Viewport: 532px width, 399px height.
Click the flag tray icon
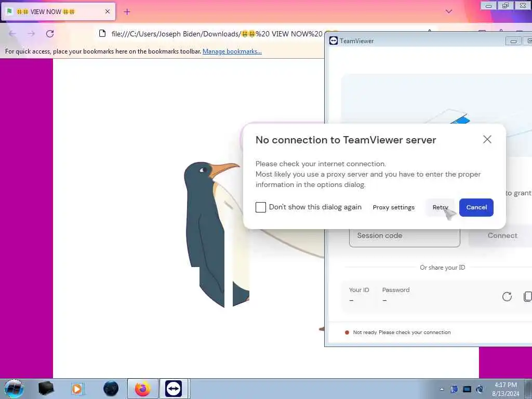pos(454,389)
